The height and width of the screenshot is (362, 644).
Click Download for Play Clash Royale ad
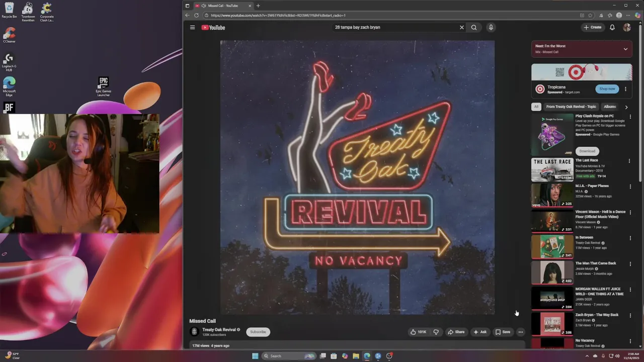pos(587,151)
